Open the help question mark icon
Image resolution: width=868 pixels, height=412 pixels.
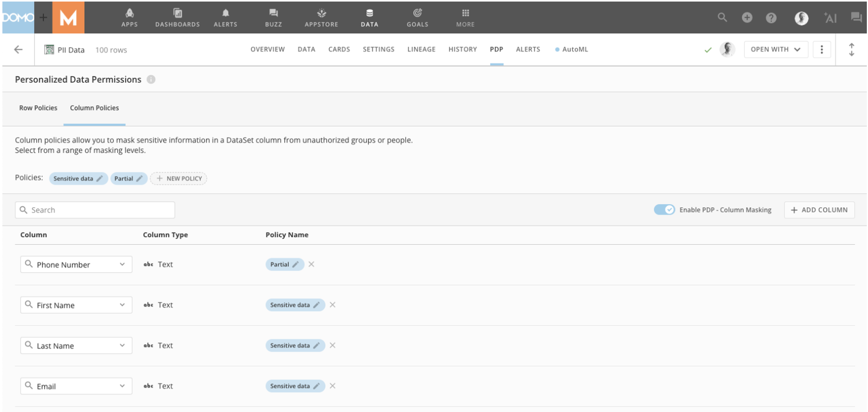coord(771,18)
